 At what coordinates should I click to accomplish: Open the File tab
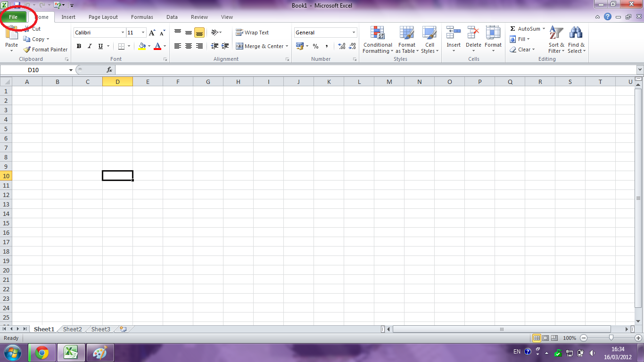(13, 17)
